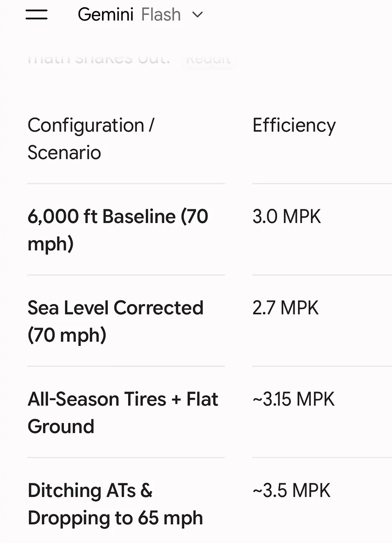This screenshot has height=543, width=392.
Task: Open the hamburger navigation menu
Action: (x=36, y=15)
